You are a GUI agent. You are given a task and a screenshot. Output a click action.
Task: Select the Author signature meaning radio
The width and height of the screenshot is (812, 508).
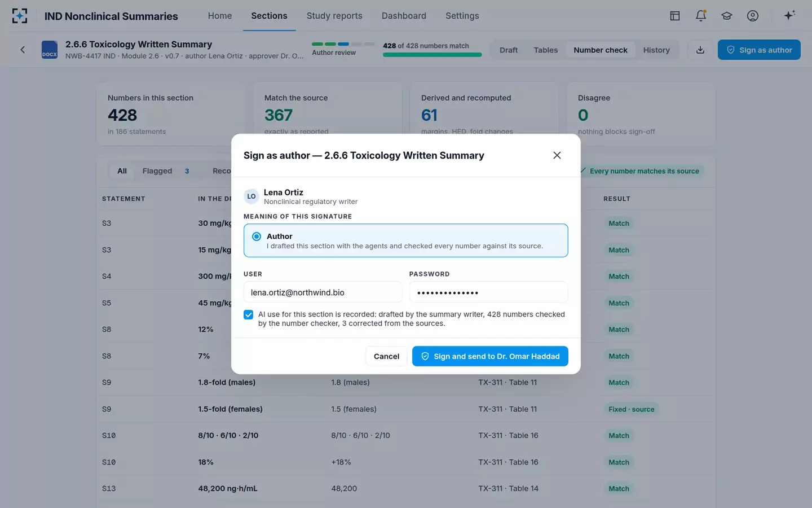(x=257, y=237)
